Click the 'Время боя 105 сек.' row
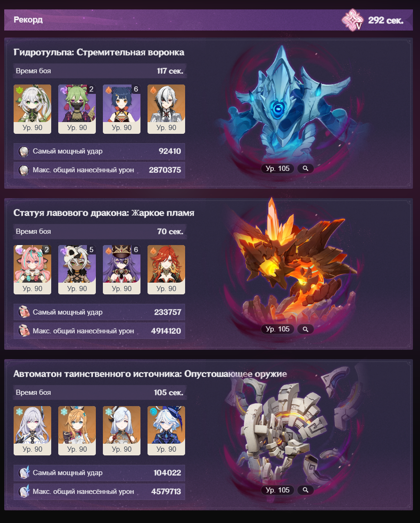The image size is (420, 523). click(100, 392)
